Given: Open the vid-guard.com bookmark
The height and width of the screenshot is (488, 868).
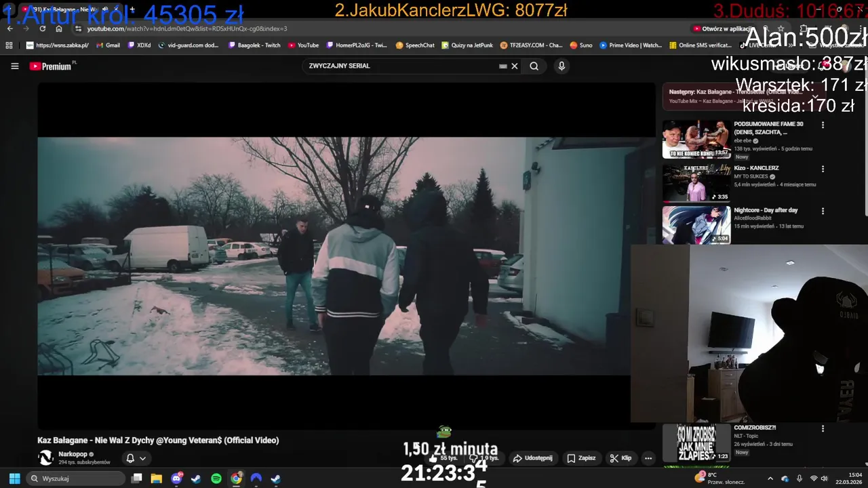Looking at the screenshot, I should (x=189, y=45).
